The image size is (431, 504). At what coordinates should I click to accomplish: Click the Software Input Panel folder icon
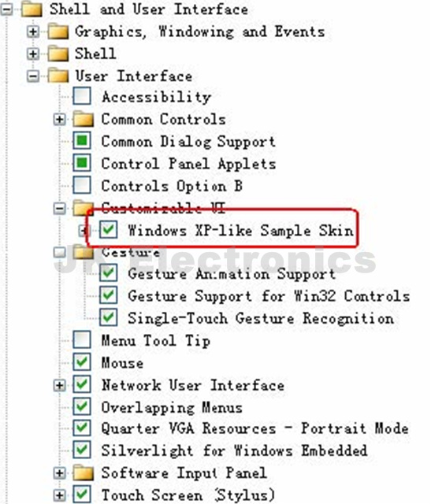[84, 473]
